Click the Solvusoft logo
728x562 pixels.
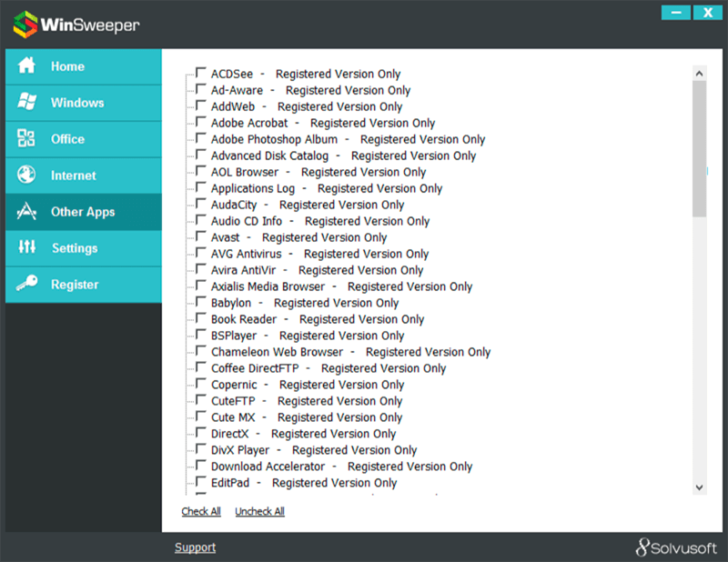pyautogui.click(x=676, y=547)
